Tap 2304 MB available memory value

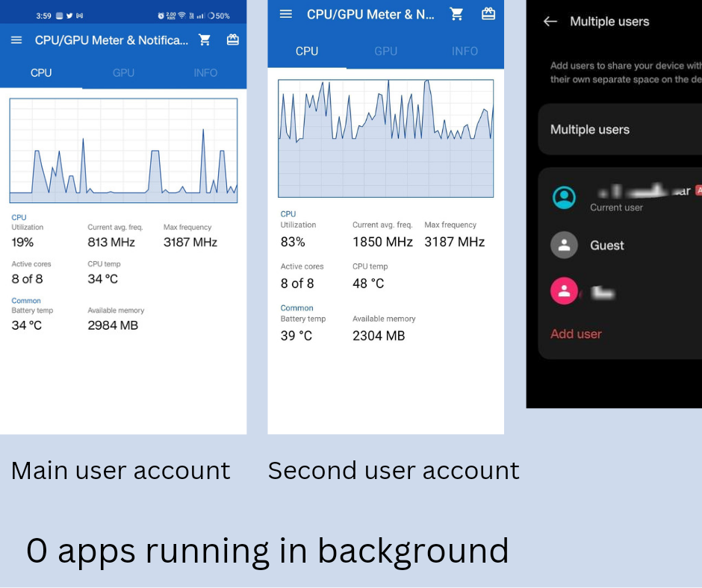[379, 336]
